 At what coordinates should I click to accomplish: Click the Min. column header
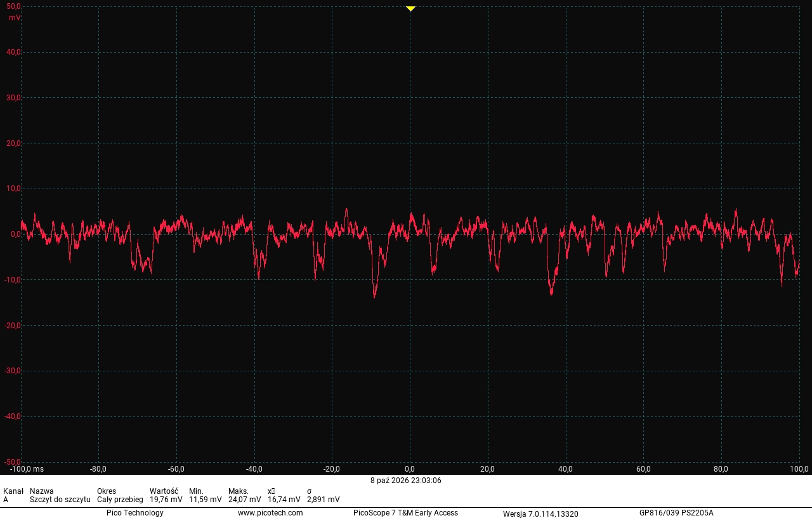tap(196, 491)
